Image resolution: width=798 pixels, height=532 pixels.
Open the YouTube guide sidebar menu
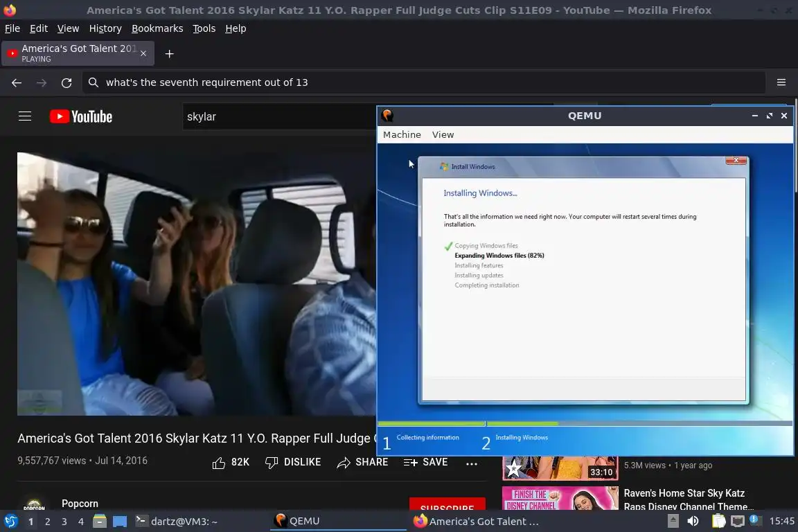point(25,116)
